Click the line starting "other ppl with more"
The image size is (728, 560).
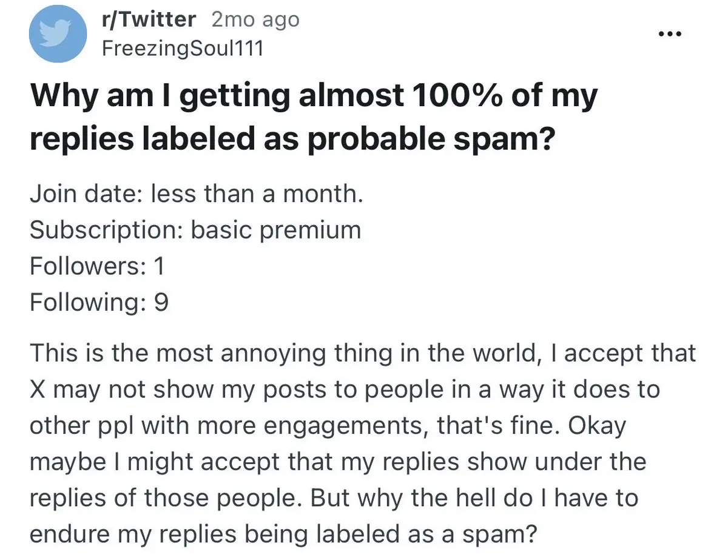pos(328,426)
